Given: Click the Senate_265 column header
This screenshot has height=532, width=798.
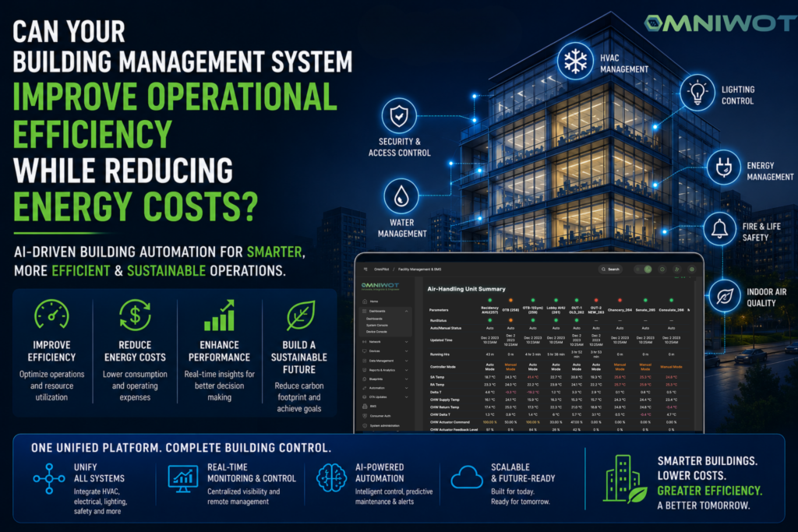Looking at the screenshot, I should pos(645,310).
